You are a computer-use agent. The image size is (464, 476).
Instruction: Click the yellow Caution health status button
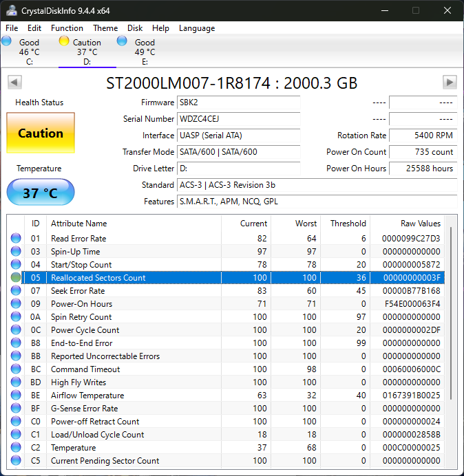(41, 133)
